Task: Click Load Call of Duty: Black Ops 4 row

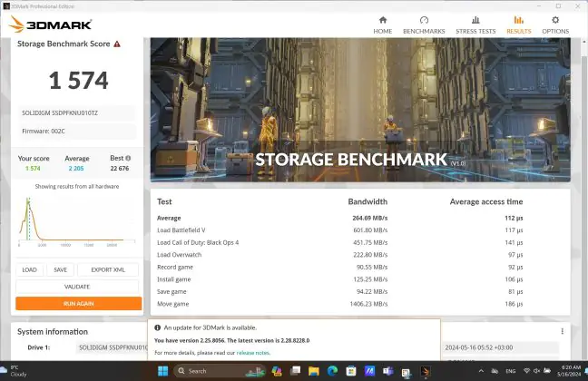Action: pos(339,242)
